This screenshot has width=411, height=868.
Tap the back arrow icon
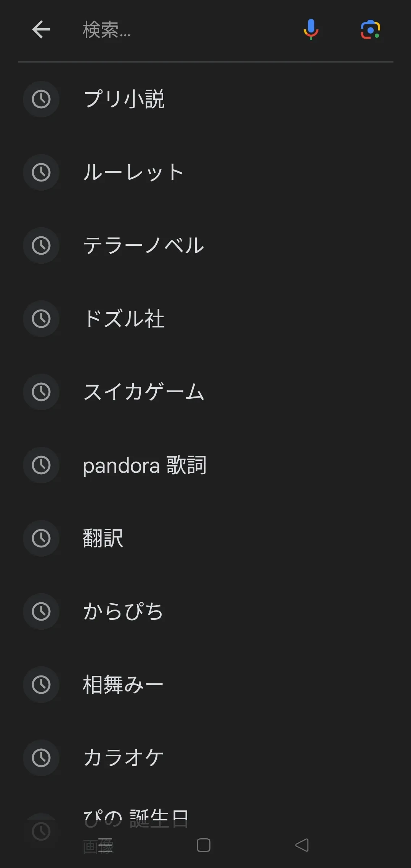pyautogui.click(x=41, y=30)
